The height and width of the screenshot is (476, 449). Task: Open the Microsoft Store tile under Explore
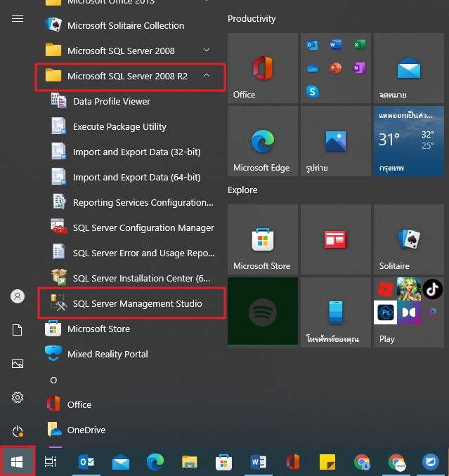(x=263, y=239)
